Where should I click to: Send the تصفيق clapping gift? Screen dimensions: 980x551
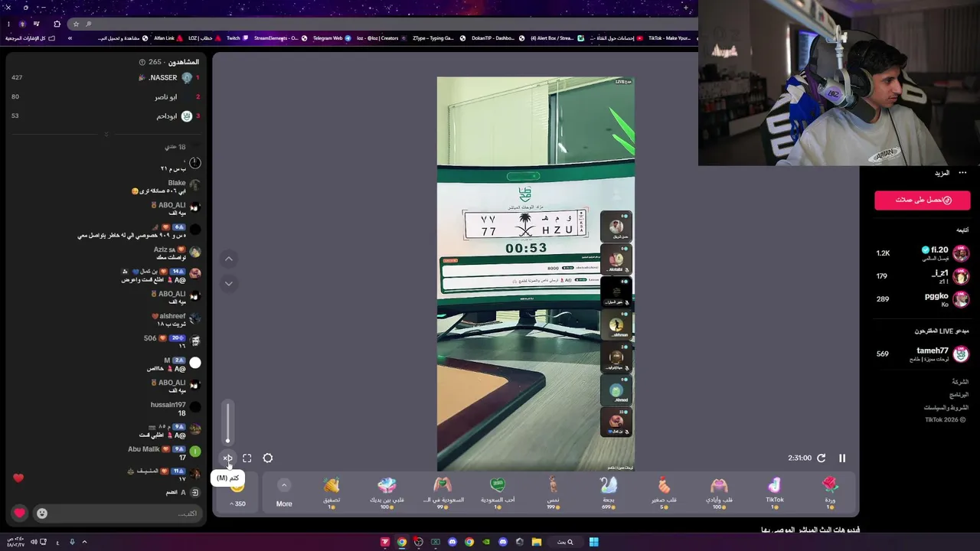pyautogui.click(x=332, y=492)
